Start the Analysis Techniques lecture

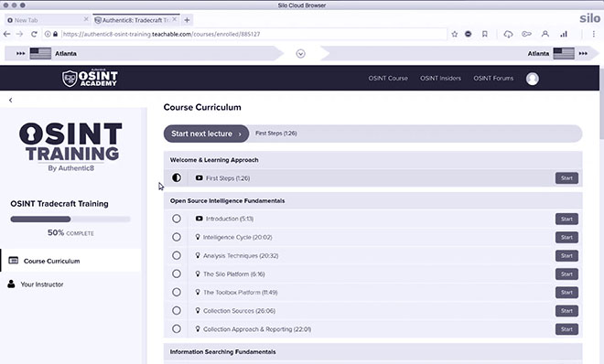(566, 255)
